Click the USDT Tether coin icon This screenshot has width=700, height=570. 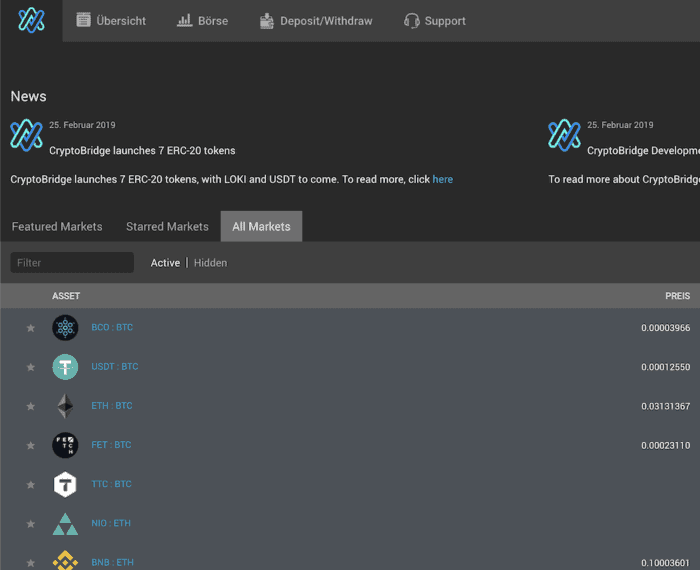tap(65, 367)
